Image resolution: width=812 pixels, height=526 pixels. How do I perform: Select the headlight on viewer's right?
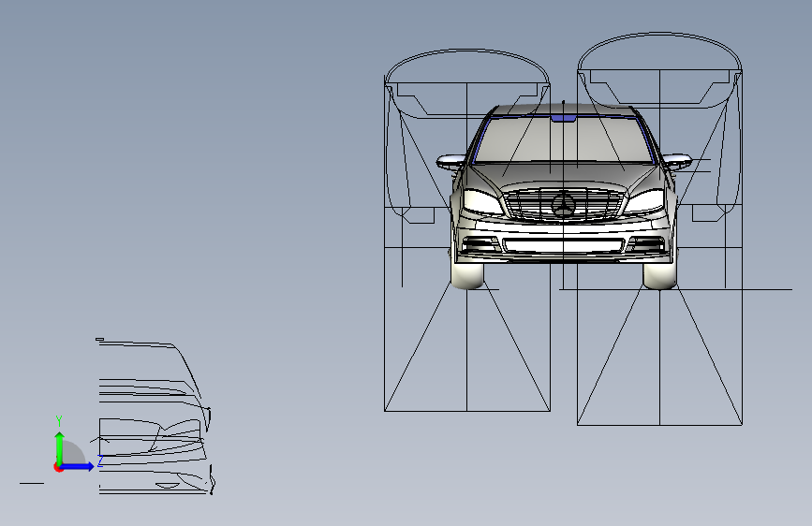pyautogui.click(x=644, y=201)
